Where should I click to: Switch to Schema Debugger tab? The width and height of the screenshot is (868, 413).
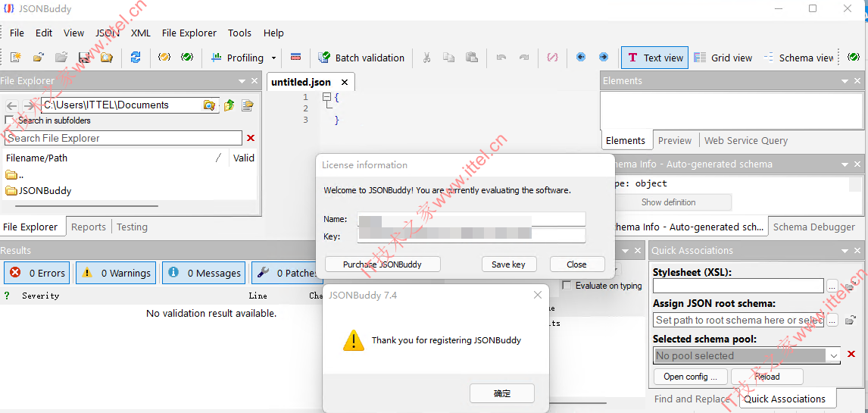click(x=813, y=227)
